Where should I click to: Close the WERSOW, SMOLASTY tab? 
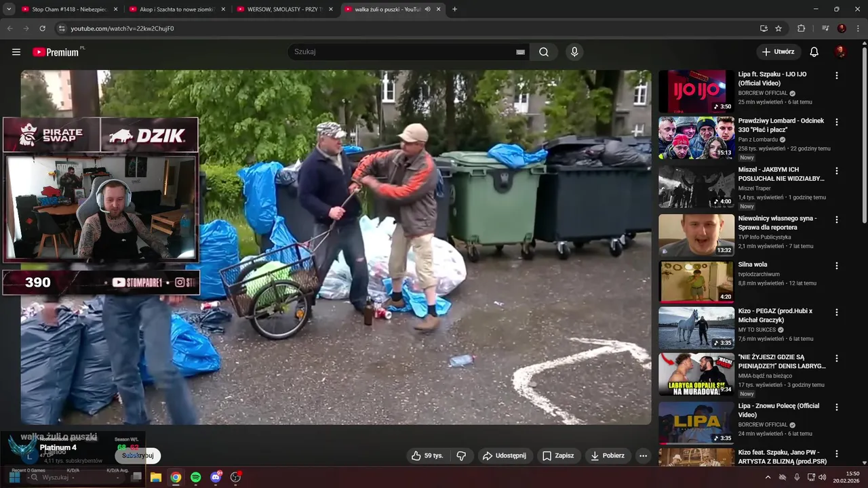point(331,9)
